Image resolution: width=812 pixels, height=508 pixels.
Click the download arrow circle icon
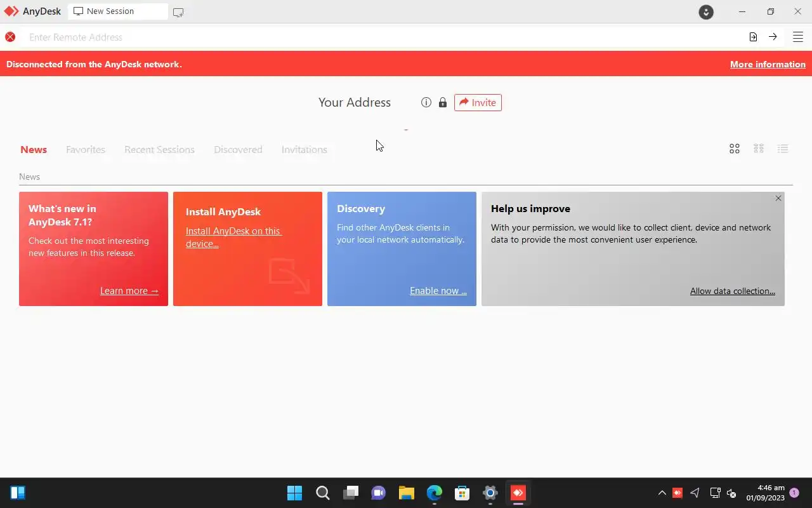tap(706, 11)
